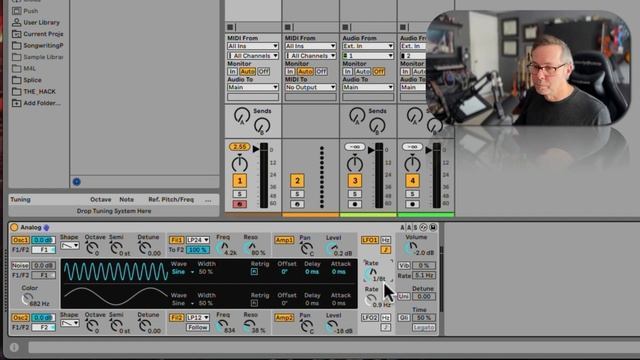640x360 pixels.
Task: Arm track 2 for recording
Action: point(297,204)
